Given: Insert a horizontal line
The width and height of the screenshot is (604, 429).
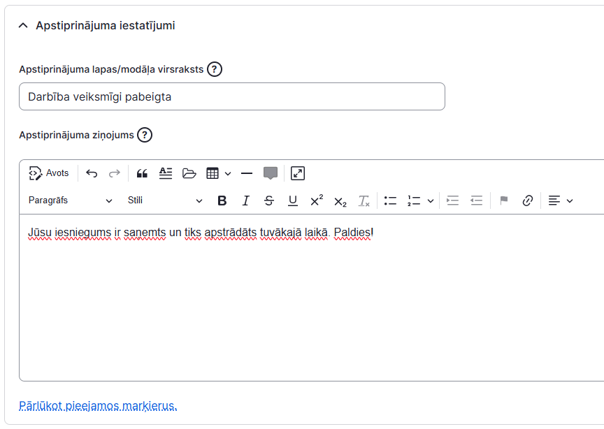Looking at the screenshot, I should [x=247, y=174].
